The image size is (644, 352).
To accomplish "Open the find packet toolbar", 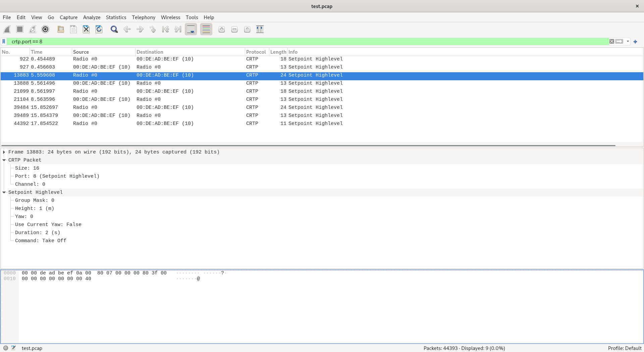I will pyautogui.click(x=114, y=29).
